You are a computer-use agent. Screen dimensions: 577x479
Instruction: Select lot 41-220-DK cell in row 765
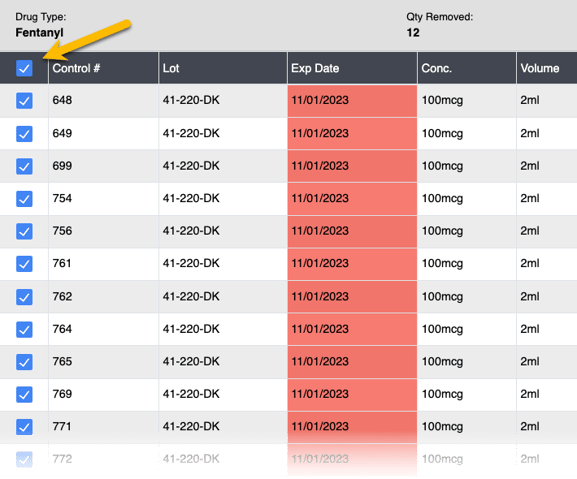223,362
